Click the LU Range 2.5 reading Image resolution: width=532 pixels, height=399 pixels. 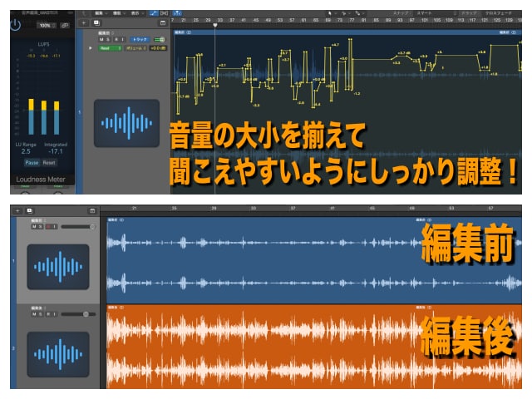point(26,149)
